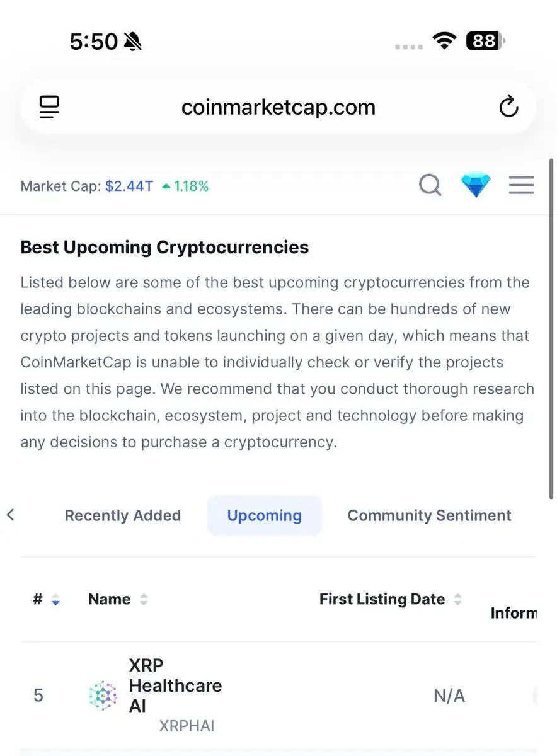
Task: Open the Community Sentiment tab
Action: [429, 515]
